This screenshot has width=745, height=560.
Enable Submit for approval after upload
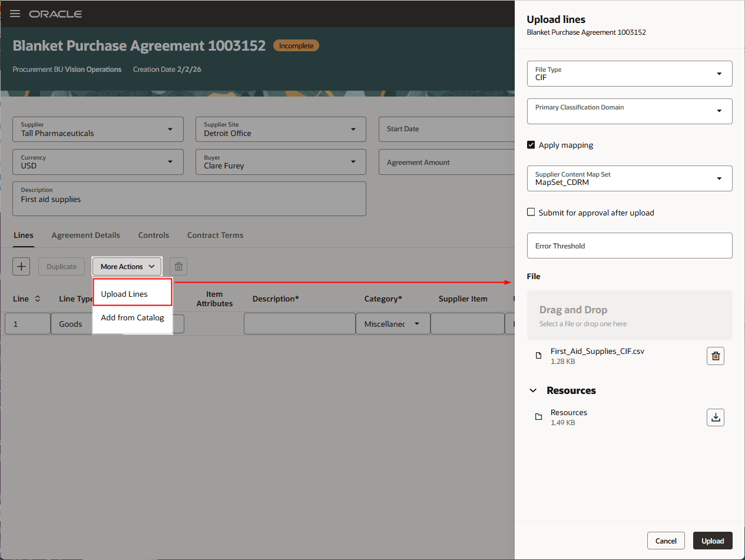[x=531, y=211]
